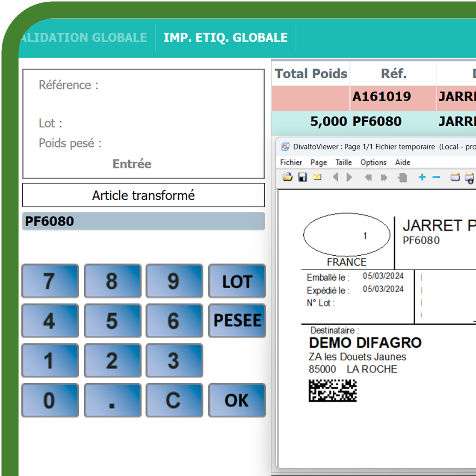
Task: Open the Fichier menu
Action: [291, 163]
